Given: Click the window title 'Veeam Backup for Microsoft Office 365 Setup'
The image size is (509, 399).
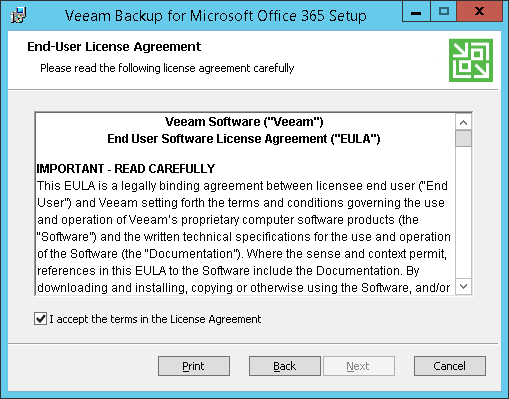Looking at the screenshot, I should 216,16.
